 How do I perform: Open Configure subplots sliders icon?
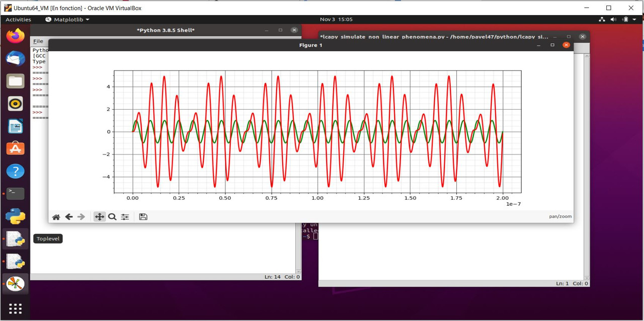tap(125, 217)
